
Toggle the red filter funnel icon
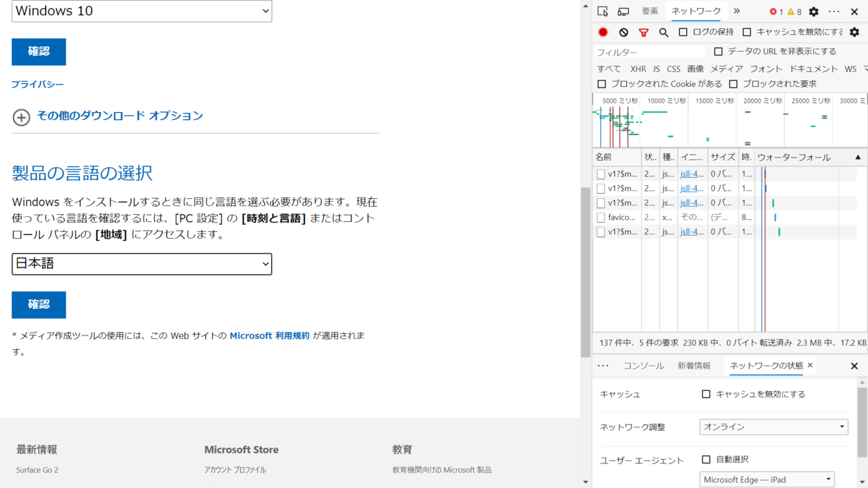coord(644,33)
